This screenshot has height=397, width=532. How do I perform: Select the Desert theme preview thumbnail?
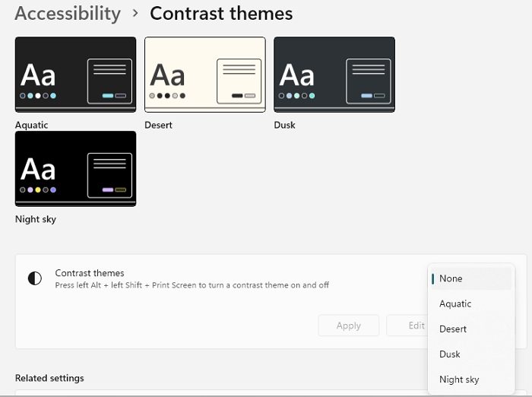coord(204,75)
